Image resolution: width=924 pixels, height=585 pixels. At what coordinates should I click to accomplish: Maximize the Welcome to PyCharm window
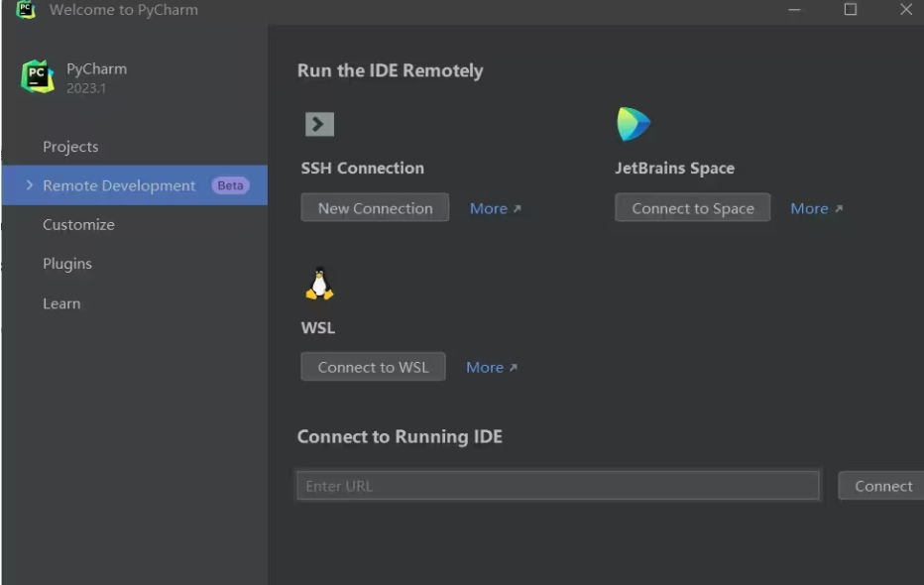tap(850, 10)
